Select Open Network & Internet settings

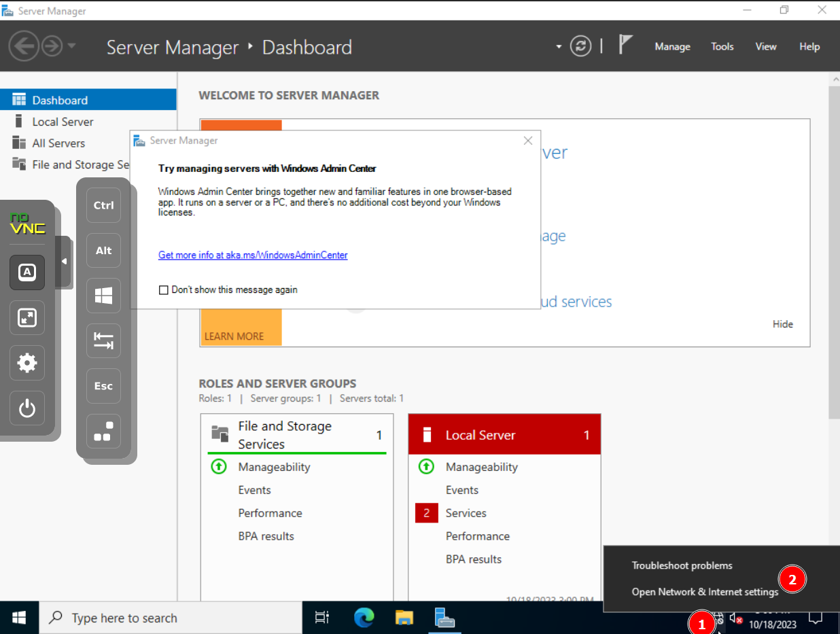(x=705, y=592)
